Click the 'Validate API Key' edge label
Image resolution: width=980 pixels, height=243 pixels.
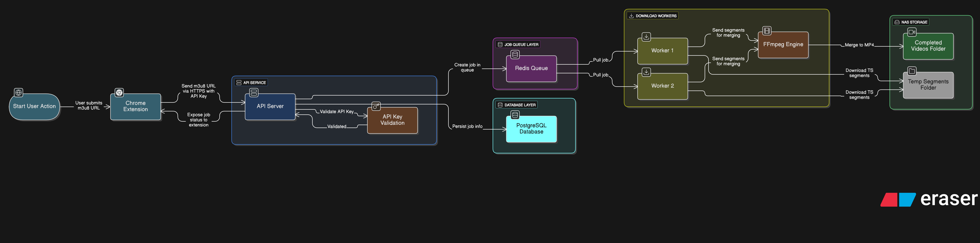pos(337,111)
